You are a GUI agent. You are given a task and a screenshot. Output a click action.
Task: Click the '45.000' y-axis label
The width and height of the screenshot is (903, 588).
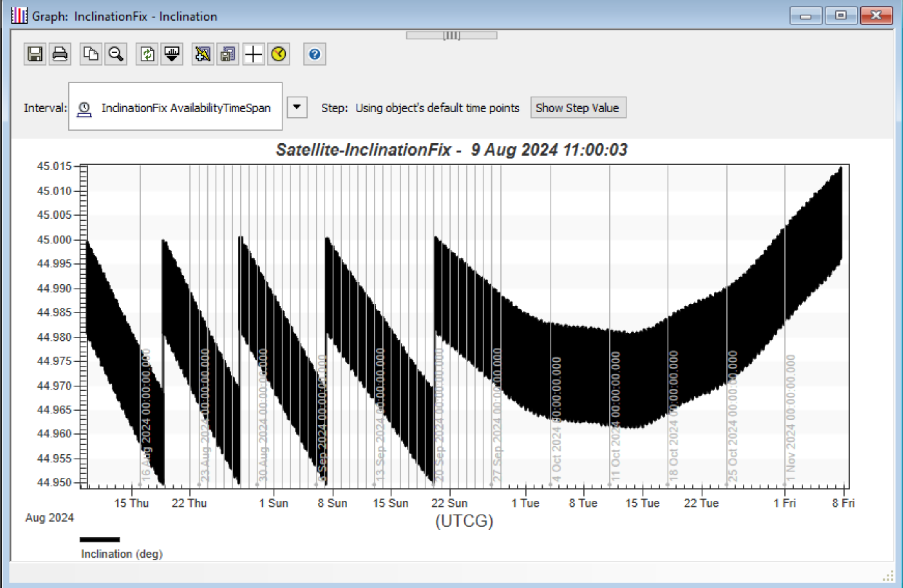[54, 240]
